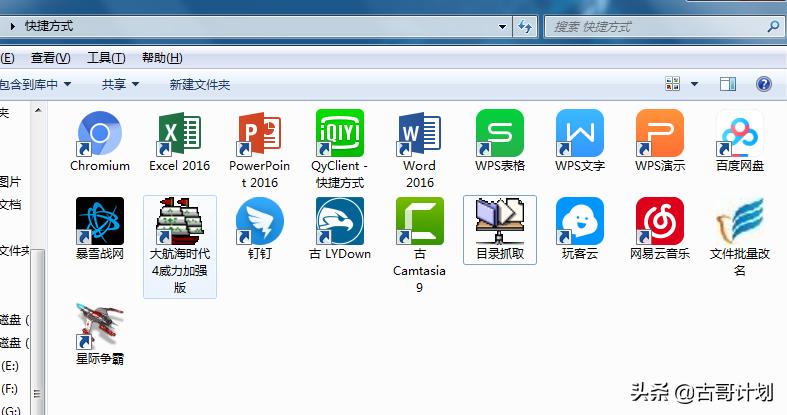Select the 大航海时代4威力加强版 ship icon
787x415 pixels.
180,221
